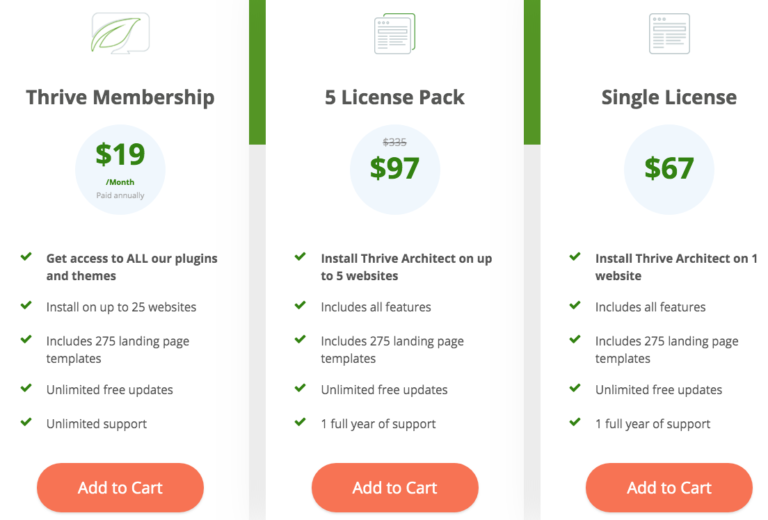Click the 5 License Pack stacked-windows icon
This screenshot has height=520, width=768.
[394, 34]
